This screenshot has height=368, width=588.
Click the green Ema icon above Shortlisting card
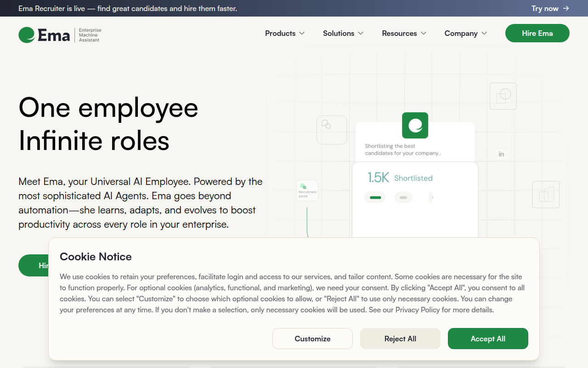pos(415,125)
